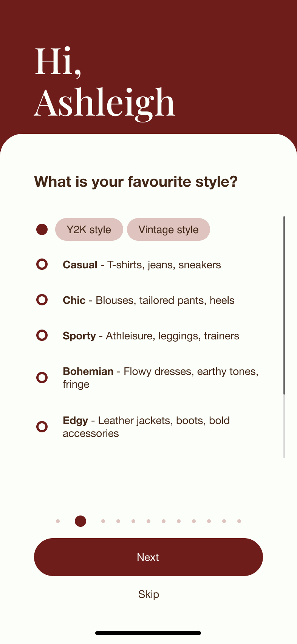Go to the first page indicator dot
The height and width of the screenshot is (644, 297).
point(58,521)
